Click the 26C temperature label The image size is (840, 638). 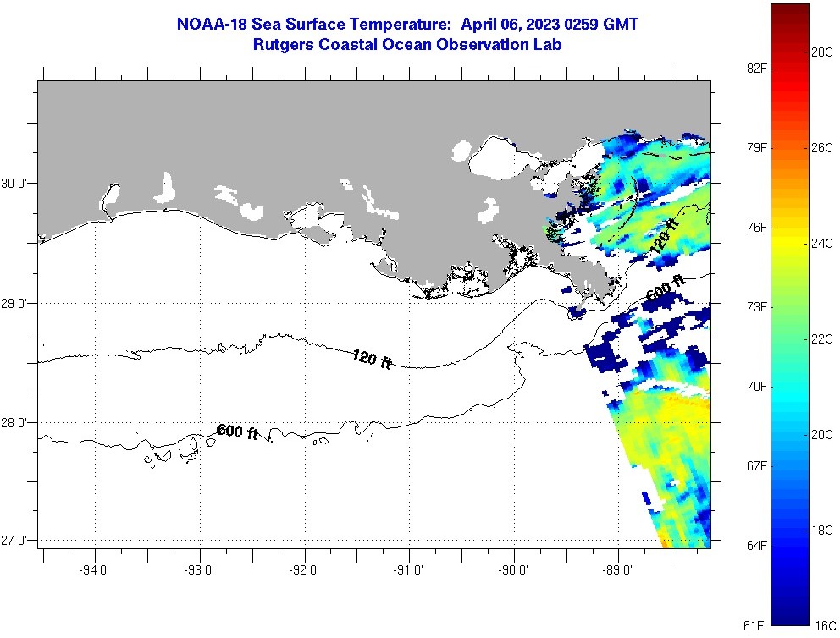pos(821,148)
